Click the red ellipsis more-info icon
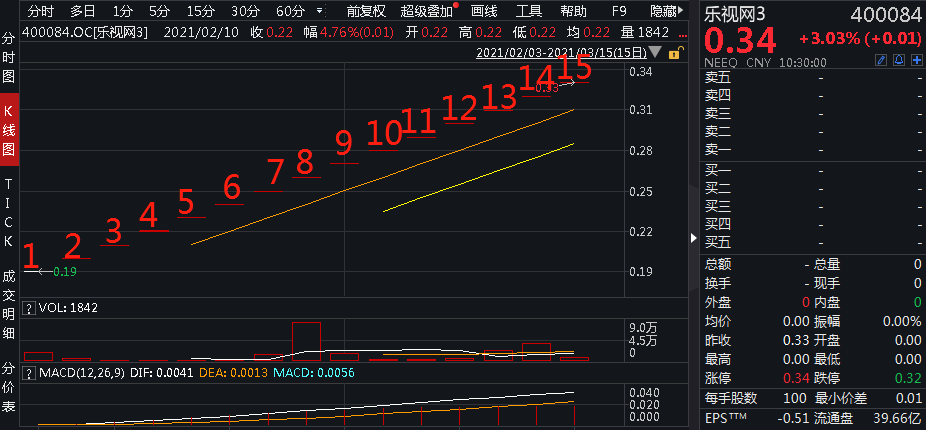Viewport: 926px width, 430px height. point(681,32)
